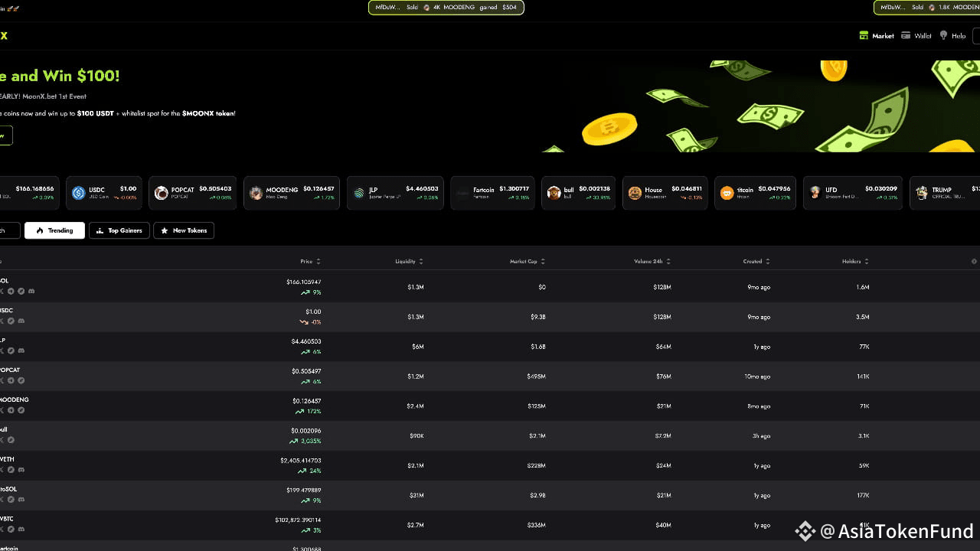Open the TRUMP ticker coin logo
980x551 pixels.
tap(922, 193)
